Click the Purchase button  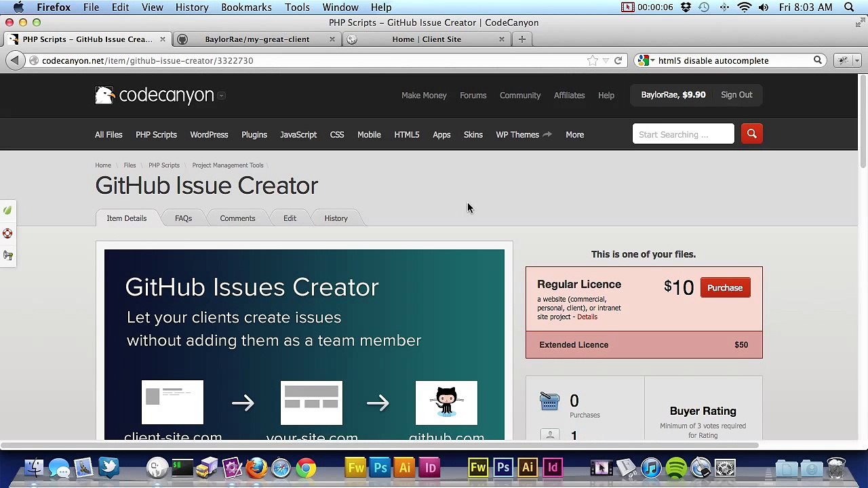(x=725, y=288)
